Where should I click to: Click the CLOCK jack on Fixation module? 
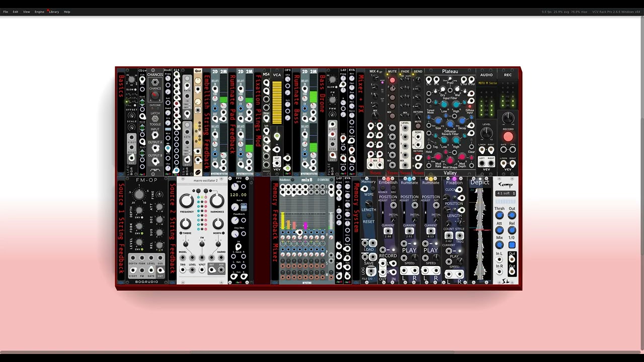(459, 190)
